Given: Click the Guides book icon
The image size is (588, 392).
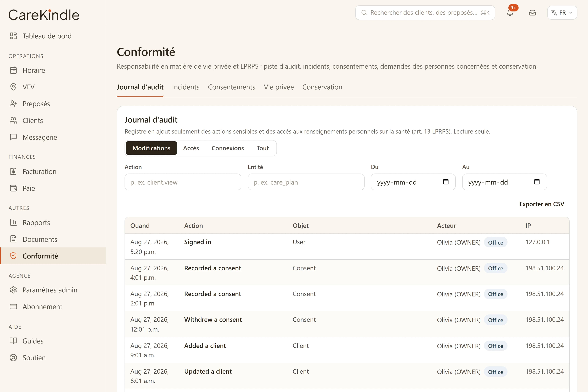Looking at the screenshot, I should (13, 341).
